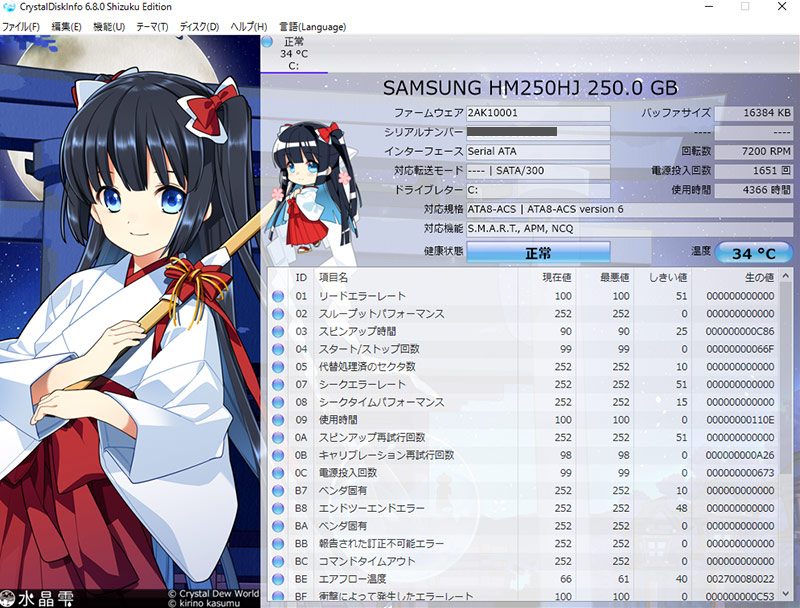Click the SAMSUNG HM250HJ 250.0 GB title

pyautogui.click(x=530, y=88)
